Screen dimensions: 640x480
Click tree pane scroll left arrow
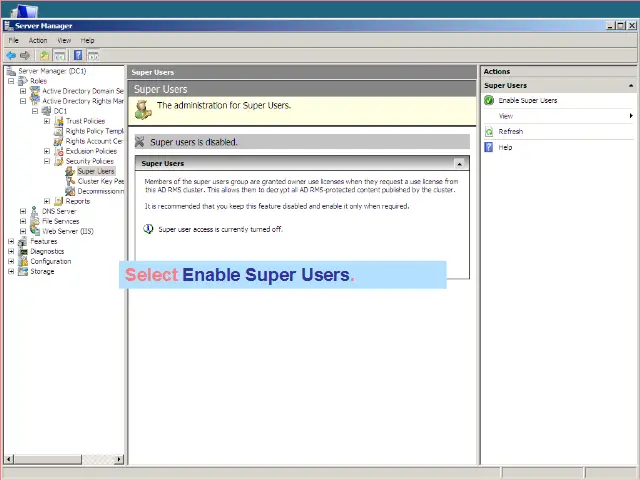pyautogui.click(x=9, y=459)
